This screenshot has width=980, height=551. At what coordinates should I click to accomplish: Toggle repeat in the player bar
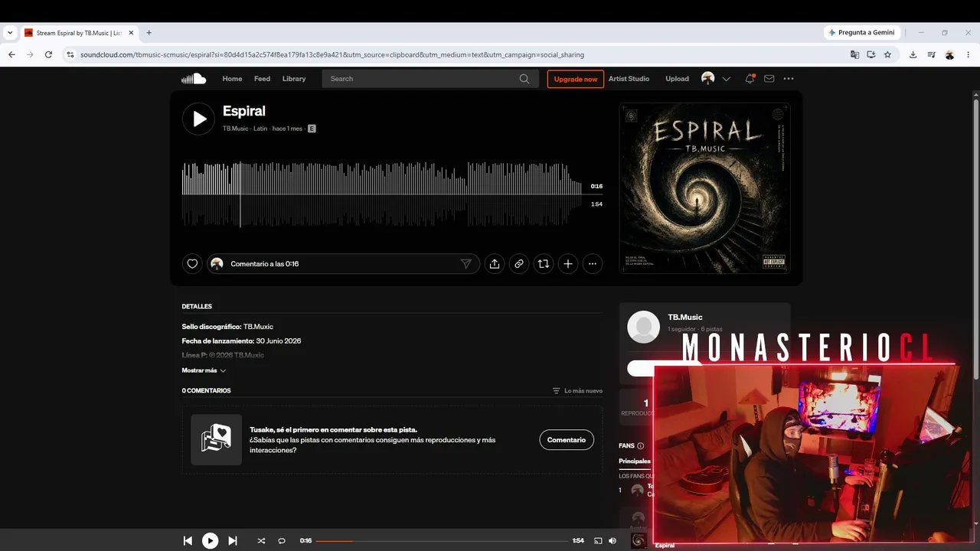point(282,541)
